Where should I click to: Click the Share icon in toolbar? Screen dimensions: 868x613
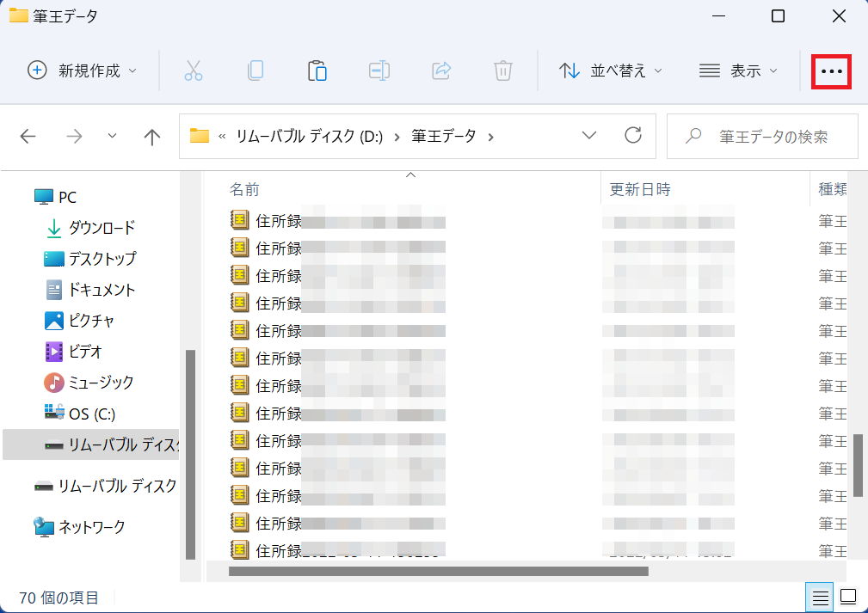coord(441,70)
